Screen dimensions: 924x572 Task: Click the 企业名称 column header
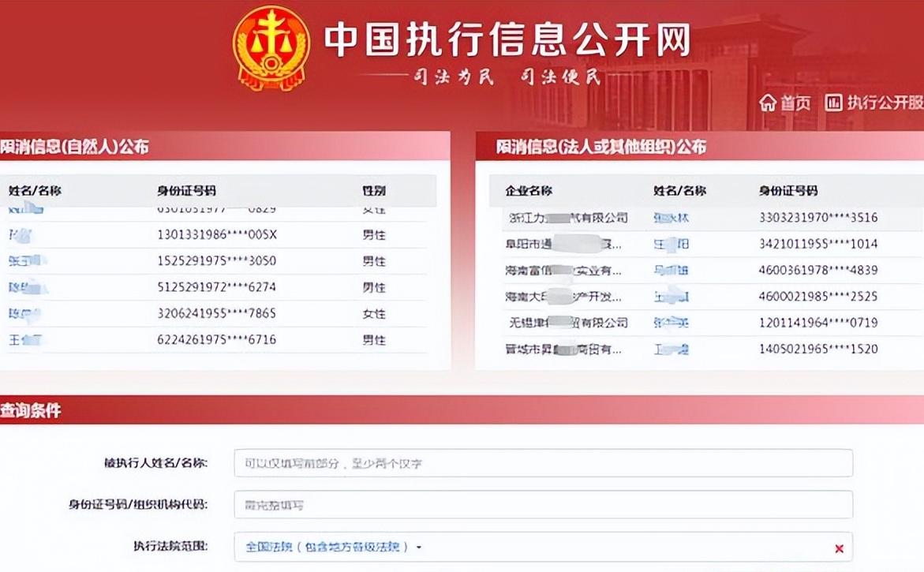(529, 190)
